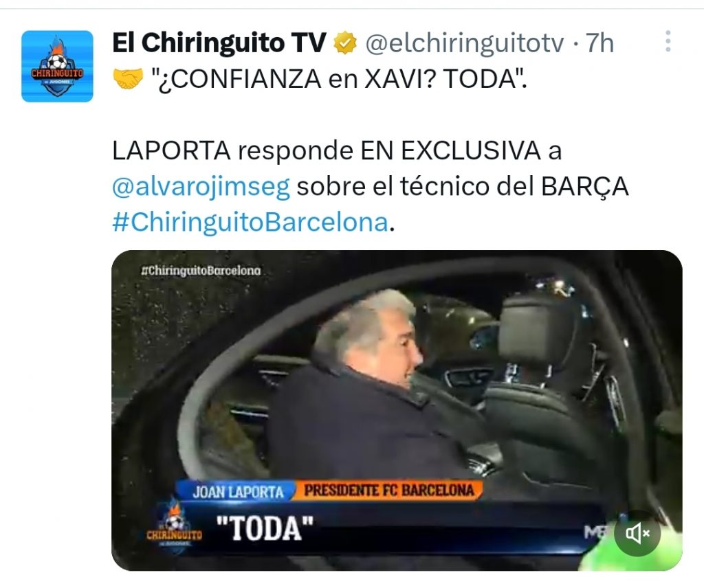This screenshot has width=704, height=588.
Task: Open the 7h tweet timestamp
Action: (599, 43)
